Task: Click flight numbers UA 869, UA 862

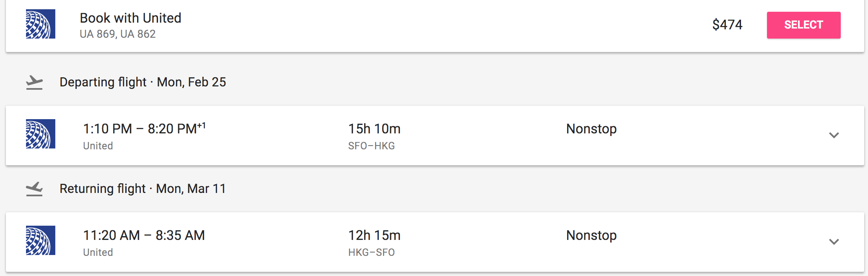Action: (x=118, y=34)
